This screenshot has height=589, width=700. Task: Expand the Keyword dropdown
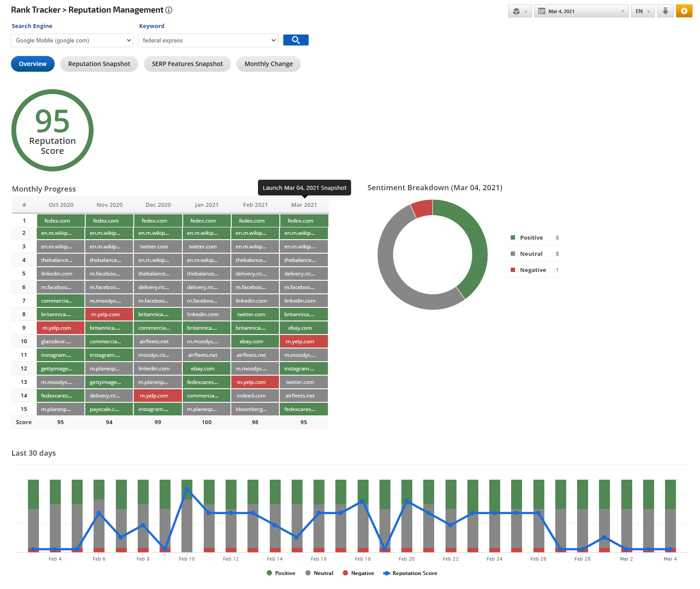[208, 41]
